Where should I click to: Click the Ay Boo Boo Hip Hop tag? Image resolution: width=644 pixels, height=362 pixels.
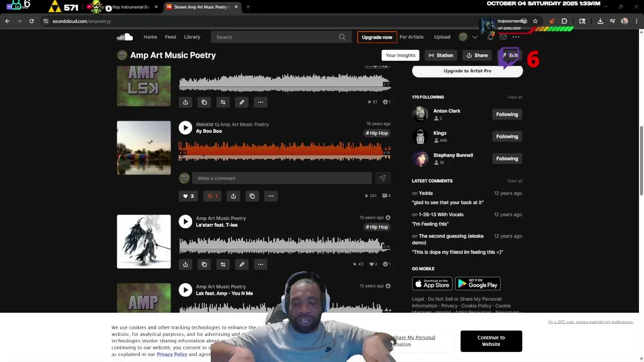377,133
